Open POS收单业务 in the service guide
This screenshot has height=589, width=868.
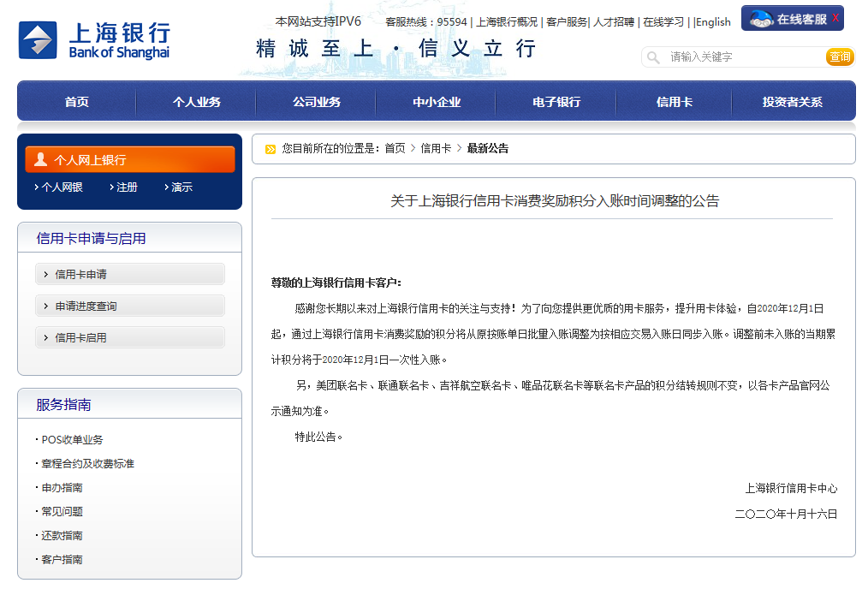pos(73,439)
